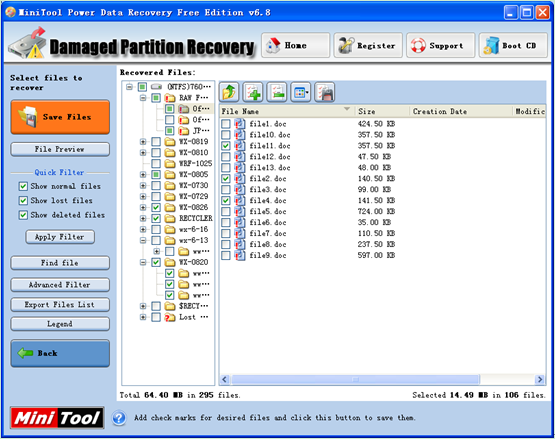
Task: Click the help question mark icon
Action: coord(119,418)
